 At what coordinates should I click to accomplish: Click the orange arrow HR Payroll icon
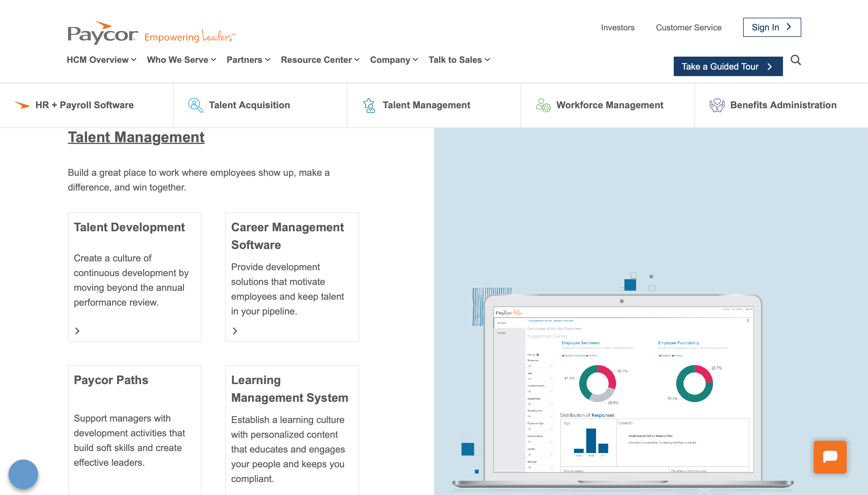pyautogui.click(x=22, y=105)
